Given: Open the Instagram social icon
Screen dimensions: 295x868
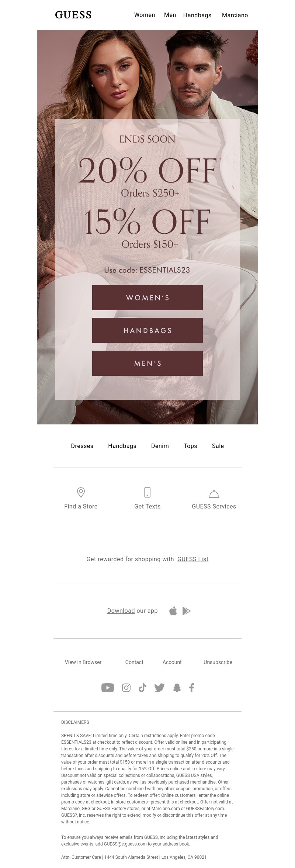Looking at the screenshot, I should [x=126, y=688].
